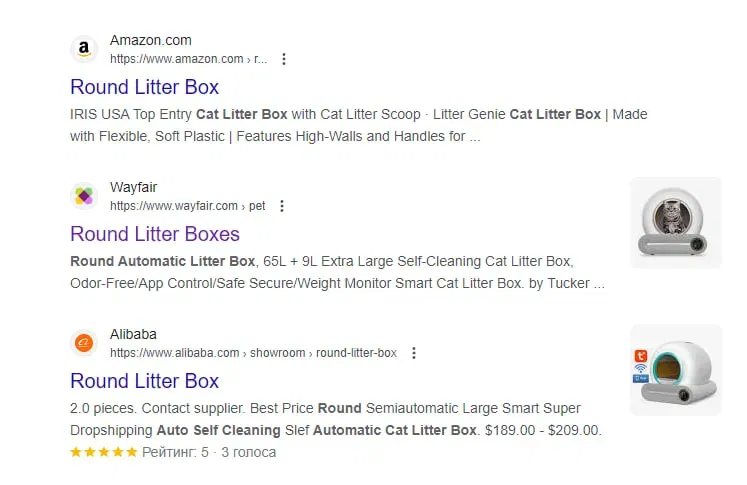
Task: Click the www.amazon.com URL breadcrumb
Action: [188, 59]
